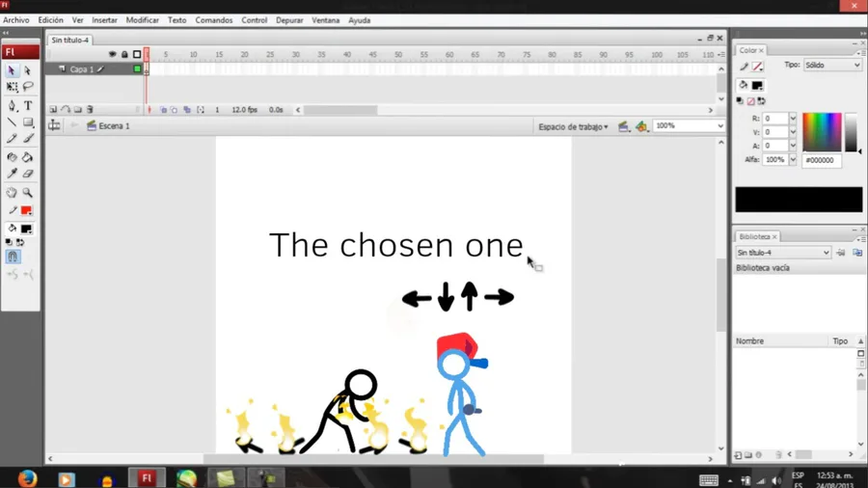Select the Brush tool
The height and width of the screenshot is (488, 868).
[28, 138]
